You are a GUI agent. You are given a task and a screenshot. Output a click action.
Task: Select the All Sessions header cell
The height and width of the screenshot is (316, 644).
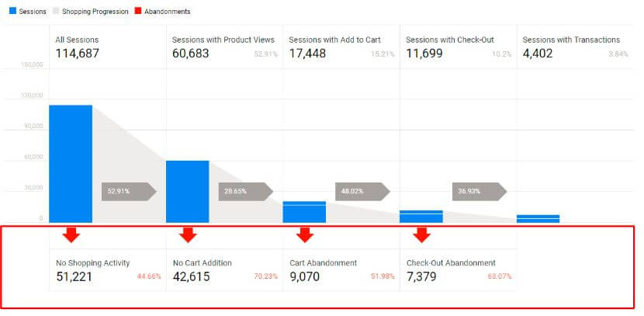click(x=107, y=47)
